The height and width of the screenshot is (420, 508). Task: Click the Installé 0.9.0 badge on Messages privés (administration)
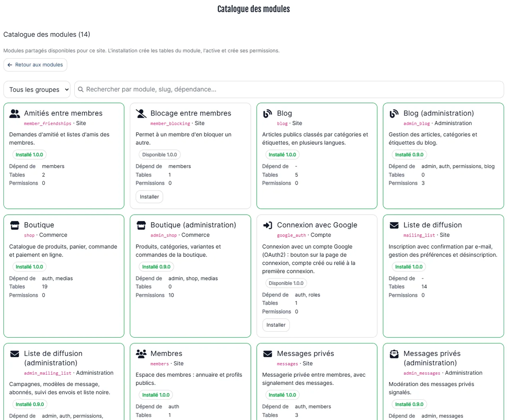409,404
